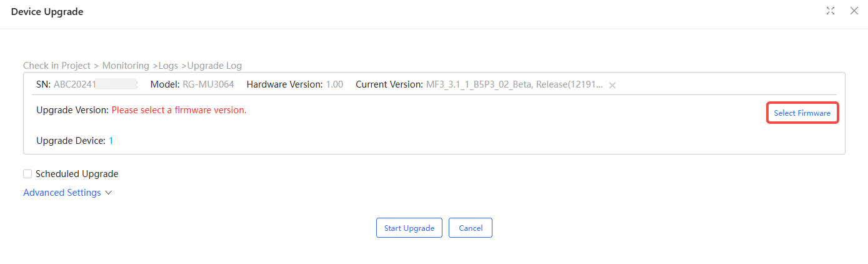868x264 pixels.
Task: Close the Device Upgrade dialog
Action: (x=854, y=11)
